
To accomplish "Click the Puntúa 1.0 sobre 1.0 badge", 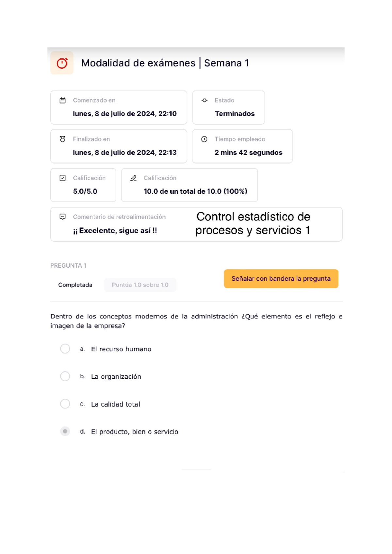I will click(x=140, y=285).
